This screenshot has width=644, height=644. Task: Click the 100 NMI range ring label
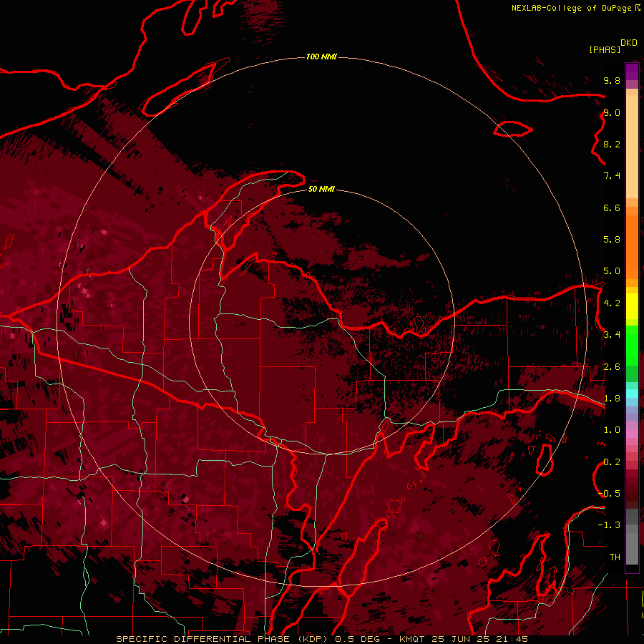(x=321, y=57)
